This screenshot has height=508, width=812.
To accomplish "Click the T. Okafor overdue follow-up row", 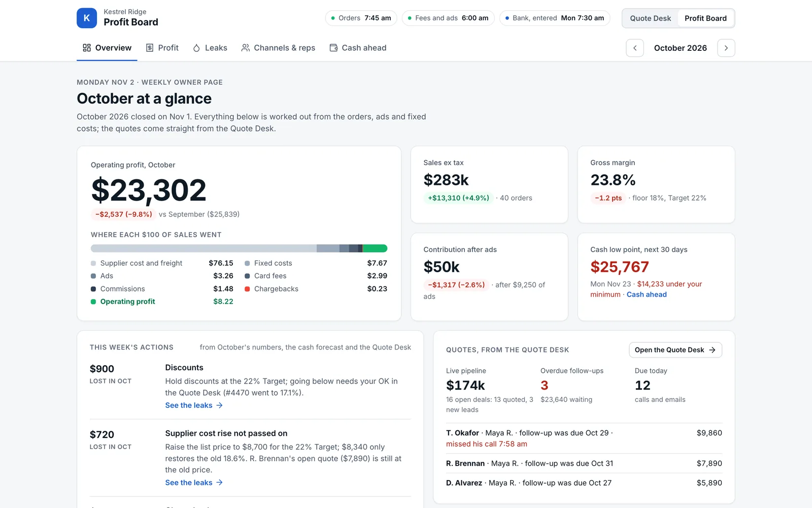I will [x=584, y=438].
